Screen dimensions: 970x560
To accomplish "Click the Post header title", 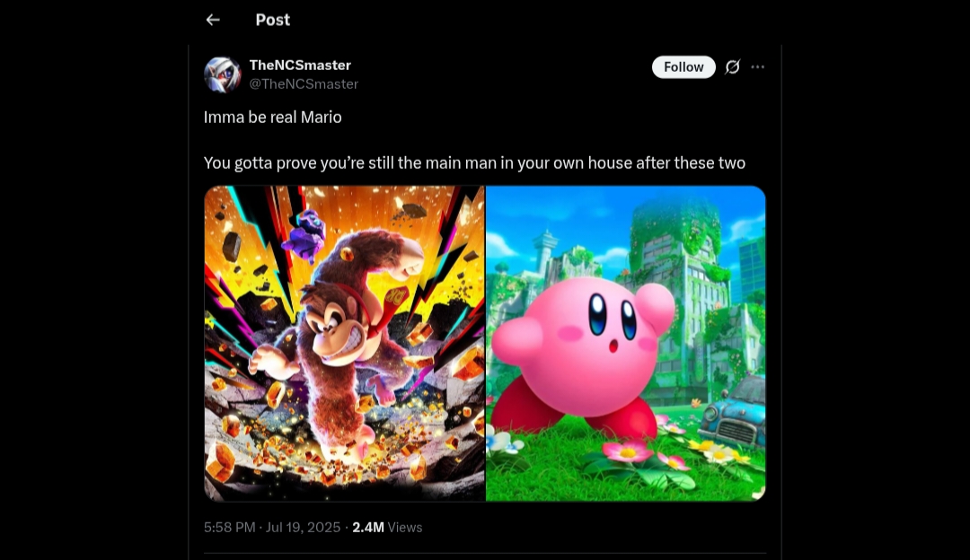I will (x=273, y=20).
